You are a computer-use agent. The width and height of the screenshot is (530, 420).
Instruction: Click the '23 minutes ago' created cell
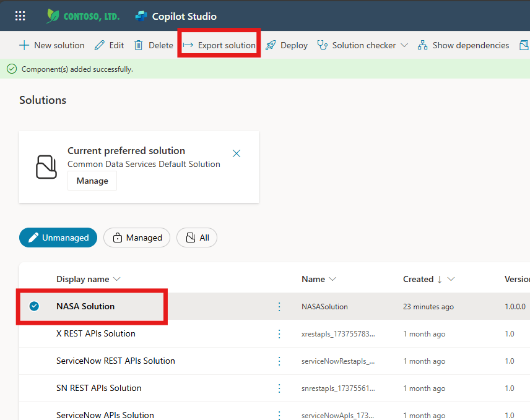[428, 307]
